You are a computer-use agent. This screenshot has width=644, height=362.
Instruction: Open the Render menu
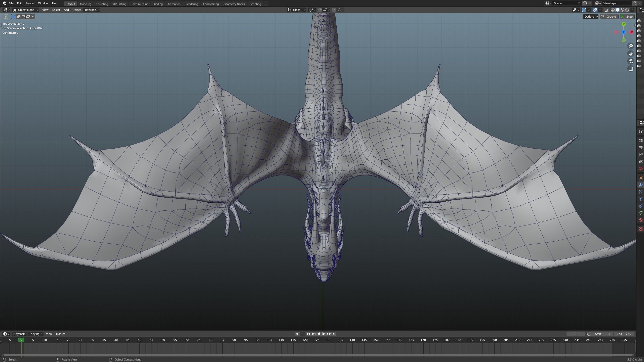click(x=30, y=3)
